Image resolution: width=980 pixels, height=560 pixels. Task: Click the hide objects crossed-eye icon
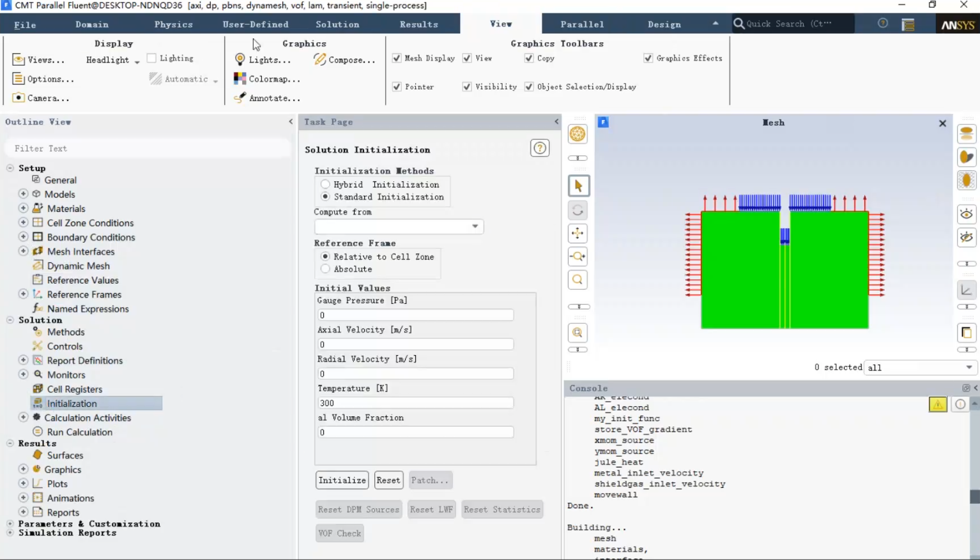pyautogui.click(x=967, y=238)
